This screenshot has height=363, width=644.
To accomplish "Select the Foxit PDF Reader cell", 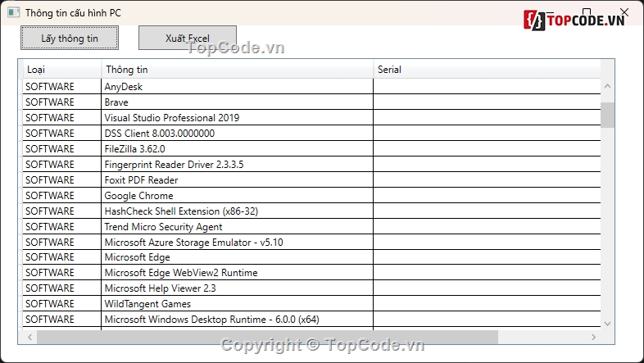I will click(238, 180).
